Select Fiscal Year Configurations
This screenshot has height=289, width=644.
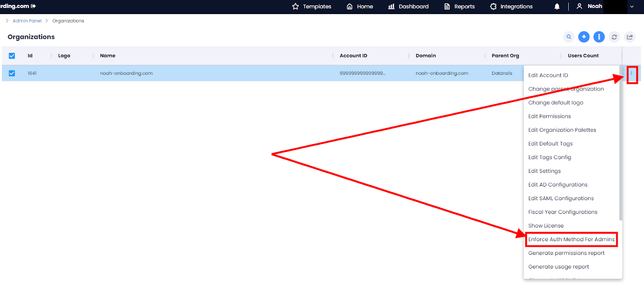pos(563,212)
